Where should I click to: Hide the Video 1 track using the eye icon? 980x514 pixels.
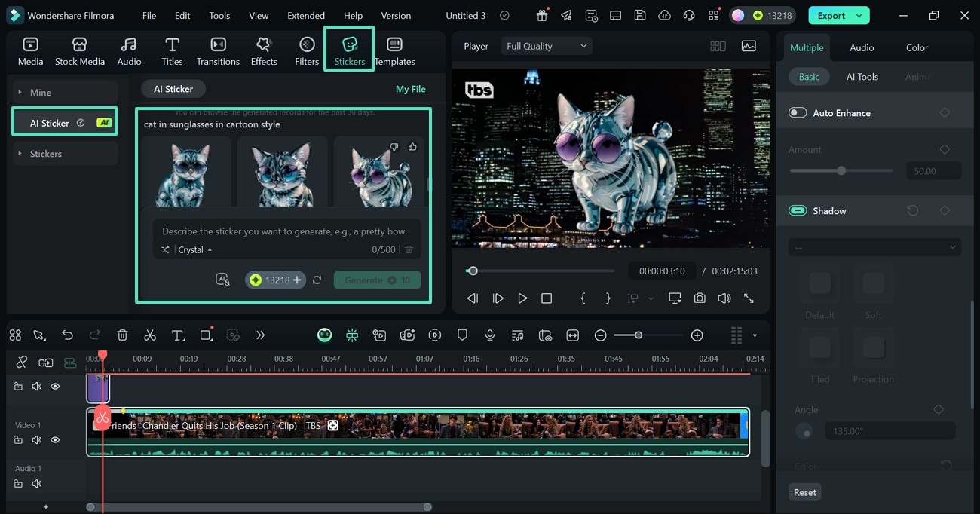click(54, 439)
